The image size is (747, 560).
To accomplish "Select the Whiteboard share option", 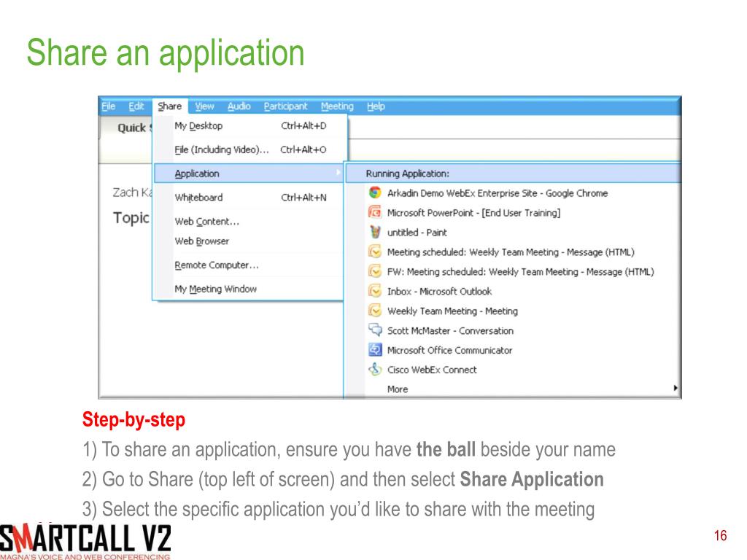I will (x=250, y=197).
